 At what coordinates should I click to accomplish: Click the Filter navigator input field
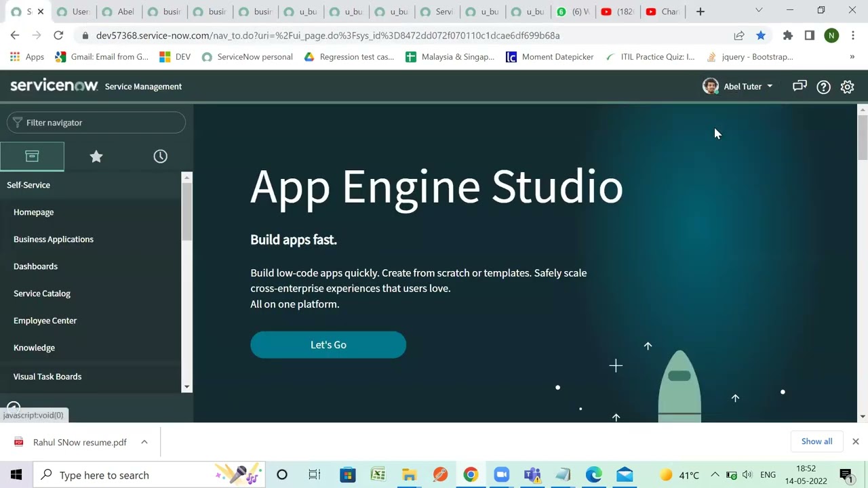click(96, 123)
